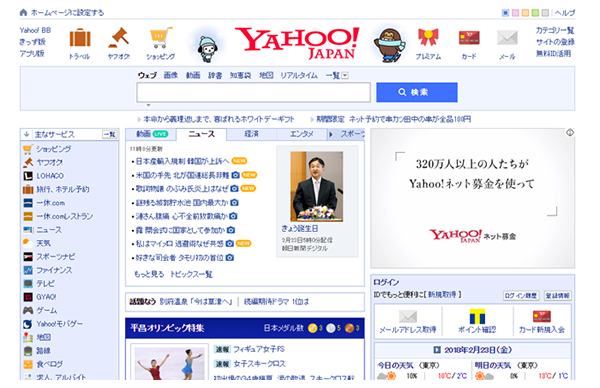Click into the main search text field

tap(253, 92)
